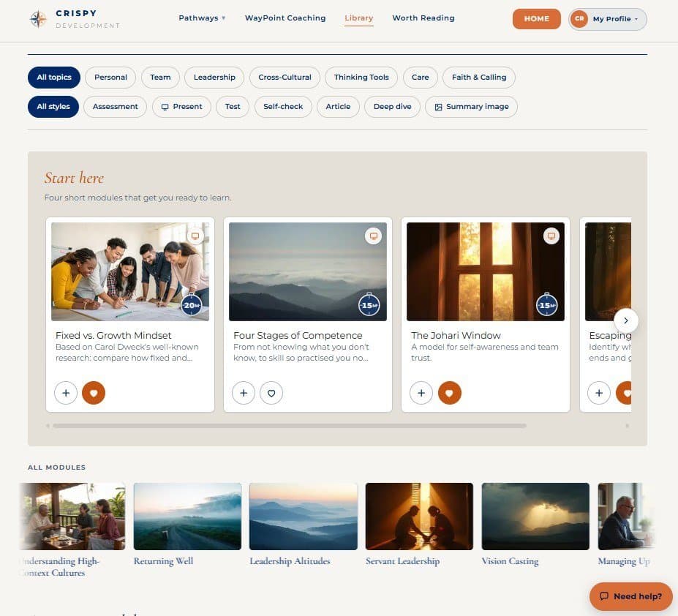Open the Need help? chat button
The image size is (678, 616).
point(631,596)
